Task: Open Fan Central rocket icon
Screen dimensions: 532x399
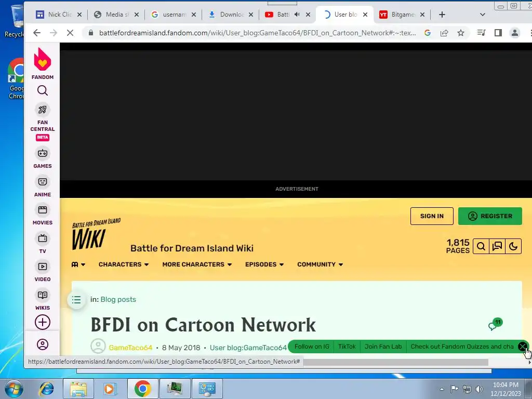Action: pyautogui.click(x=43, y=110)
